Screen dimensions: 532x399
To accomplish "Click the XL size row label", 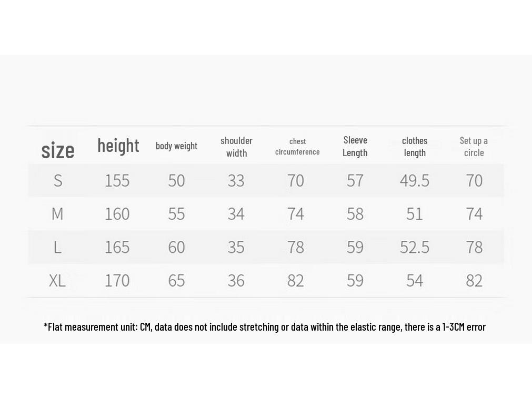I will tap(57, 280).
